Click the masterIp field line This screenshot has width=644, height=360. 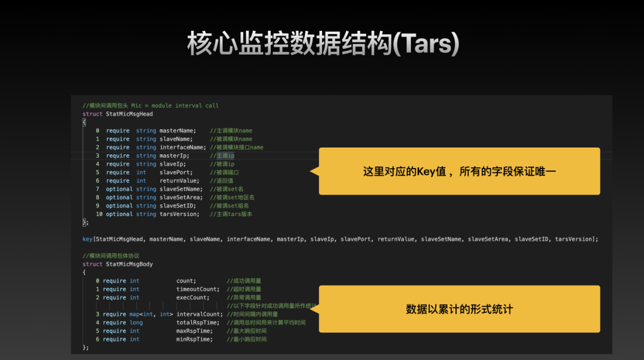[165, 156]
